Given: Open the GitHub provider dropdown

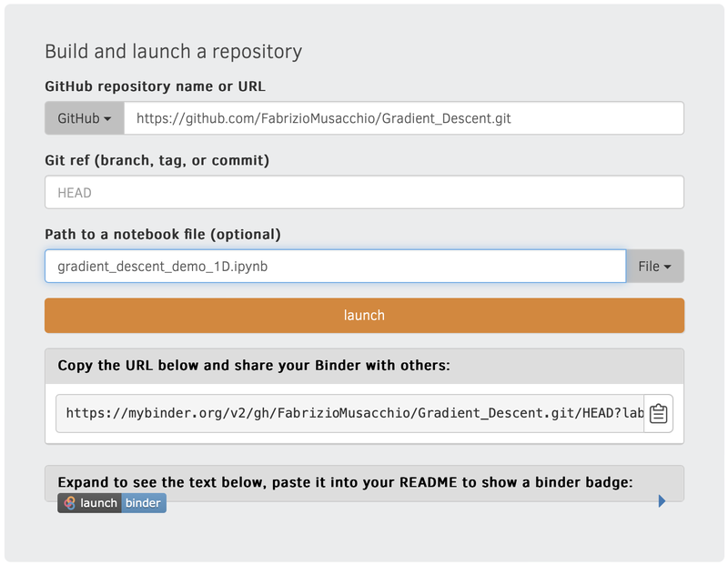Looking at the screenshot, I should point(85,118).
